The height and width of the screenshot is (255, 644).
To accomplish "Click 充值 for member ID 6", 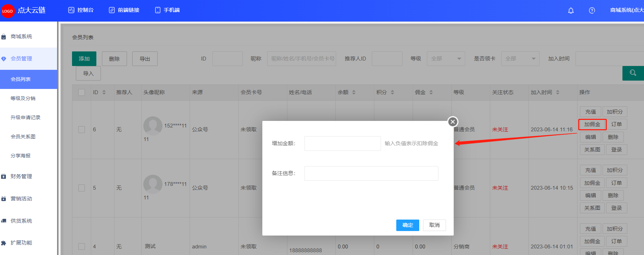I will [x=590, y=112].
